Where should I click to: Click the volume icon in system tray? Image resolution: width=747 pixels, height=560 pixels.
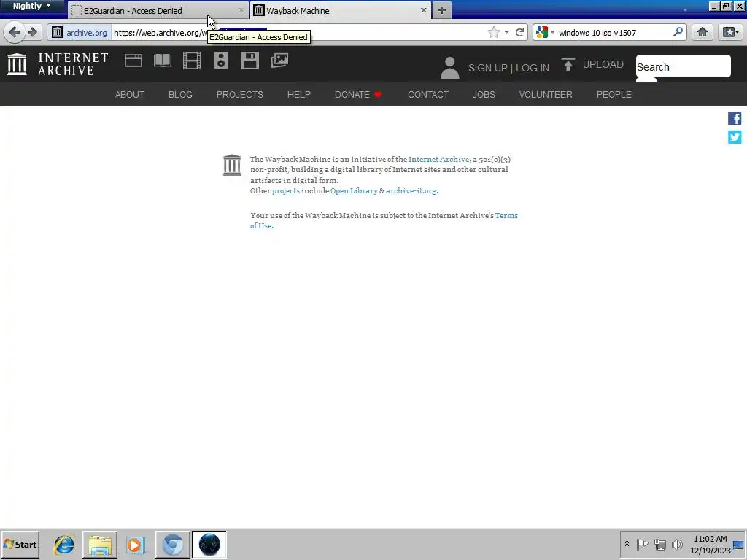[x=677, y=544]
